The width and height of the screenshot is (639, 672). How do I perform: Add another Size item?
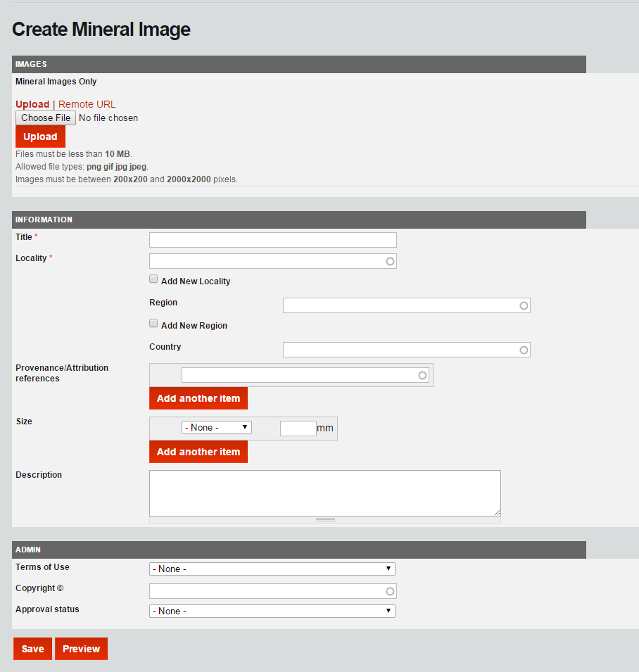(198, 452)
